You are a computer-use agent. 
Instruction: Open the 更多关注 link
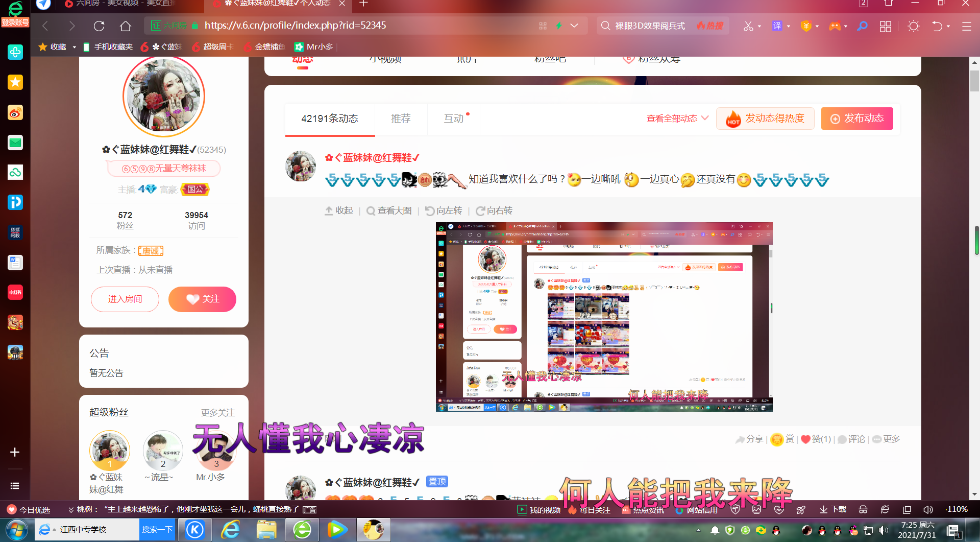(218, 412)
